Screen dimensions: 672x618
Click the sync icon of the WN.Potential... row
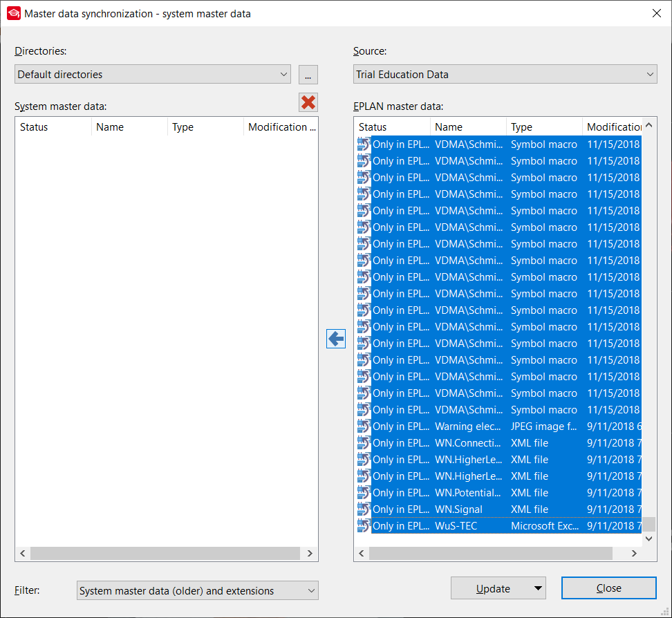click(364, 493)
